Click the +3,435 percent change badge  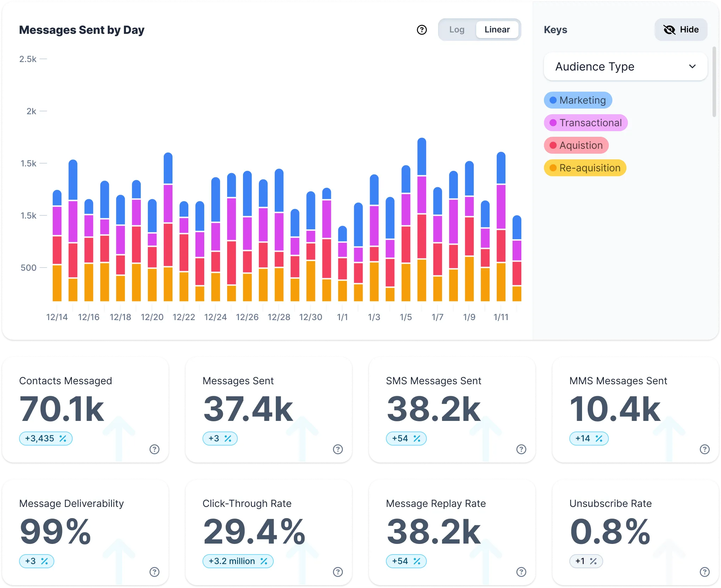point(46,439)
